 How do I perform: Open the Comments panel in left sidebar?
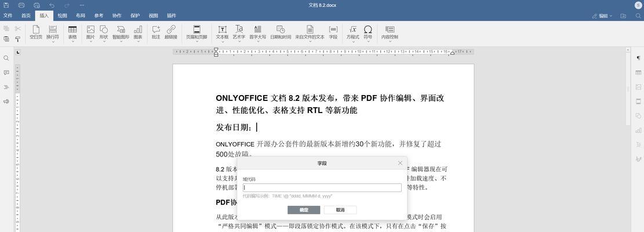6,72
